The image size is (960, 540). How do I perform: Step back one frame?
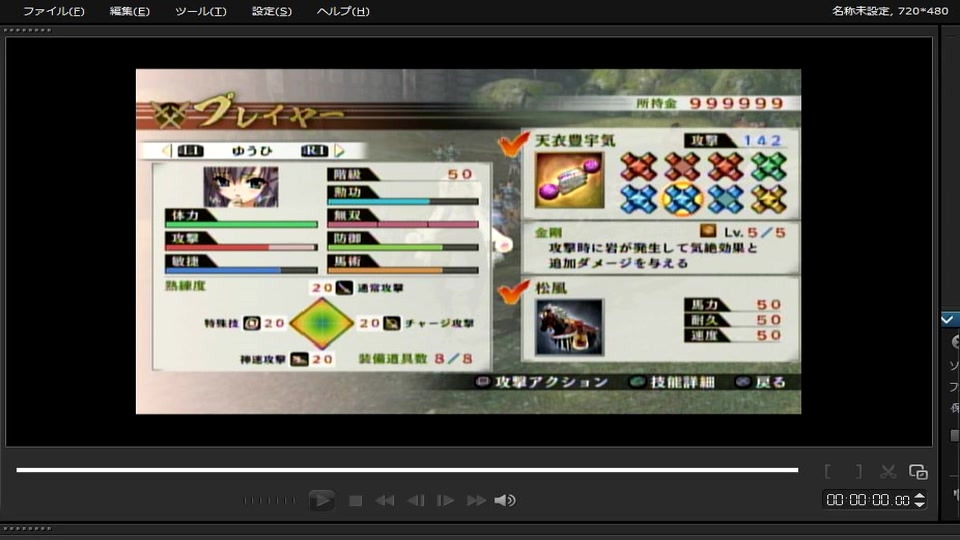click(416, 501)
